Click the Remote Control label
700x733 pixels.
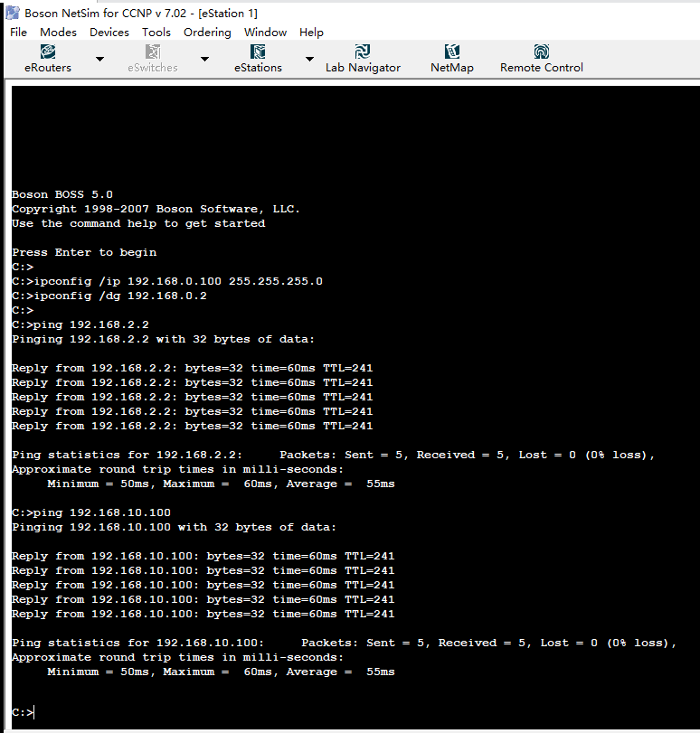coord(542,68)
